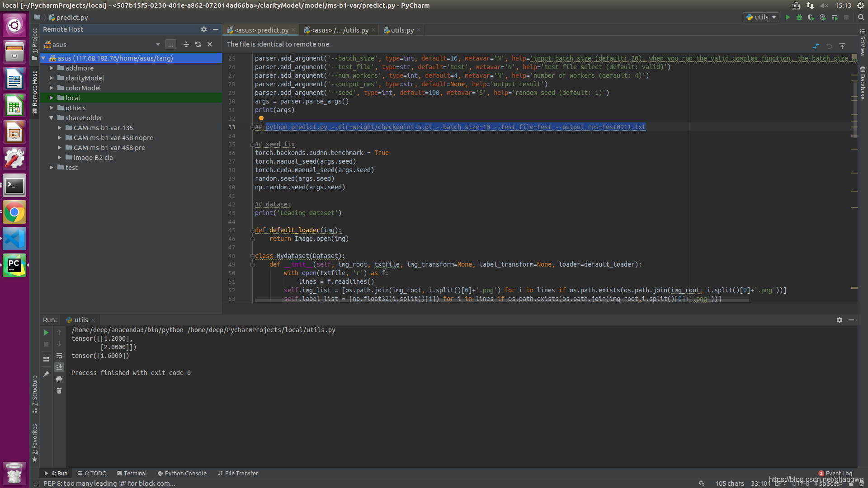
Task: Click the yellow lightbulb intention icon
Action: point(261,119)
